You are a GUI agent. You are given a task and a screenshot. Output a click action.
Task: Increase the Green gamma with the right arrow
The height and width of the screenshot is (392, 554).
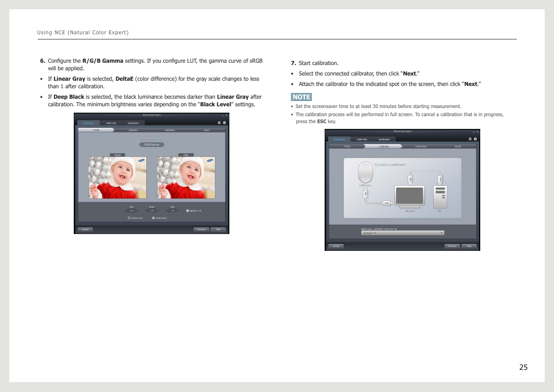click(x=157, y=210)
